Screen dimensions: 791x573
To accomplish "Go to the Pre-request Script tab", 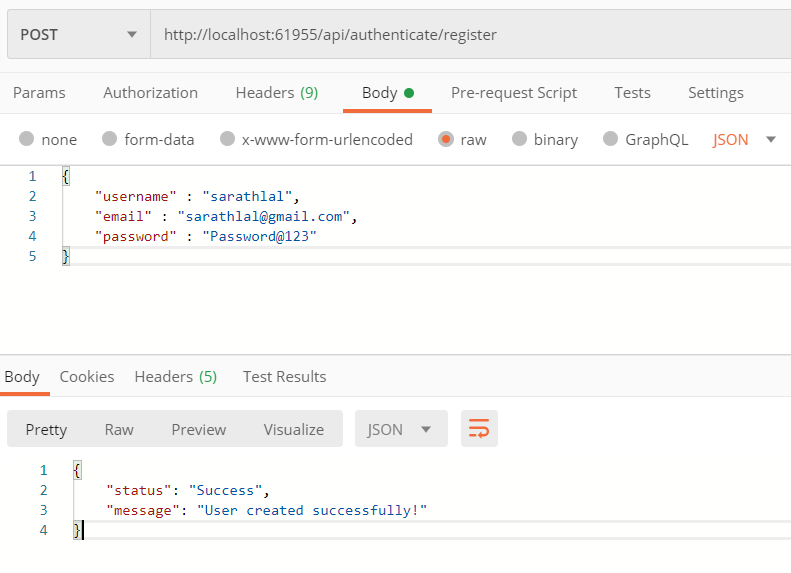I will tap(514, 92).
